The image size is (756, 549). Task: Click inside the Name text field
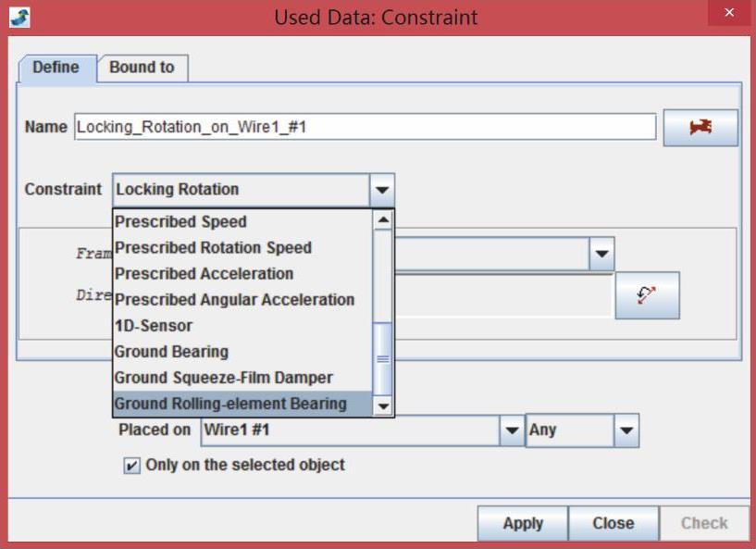tap(364, 127)
